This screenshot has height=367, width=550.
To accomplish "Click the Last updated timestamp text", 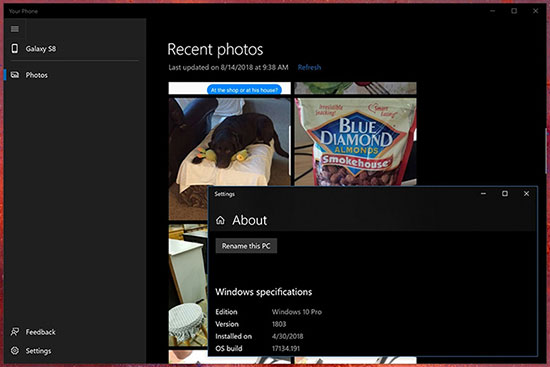I will [x=228, y=67].
